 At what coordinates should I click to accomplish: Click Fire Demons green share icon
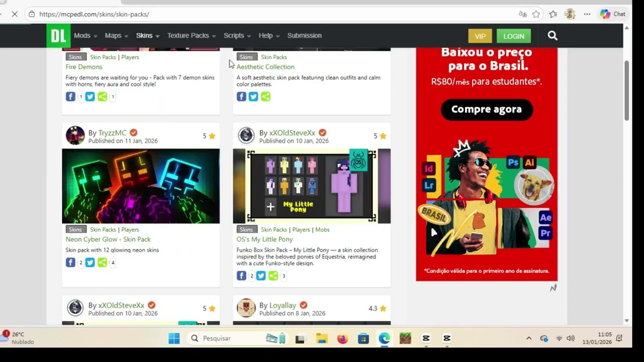point(102,97)
